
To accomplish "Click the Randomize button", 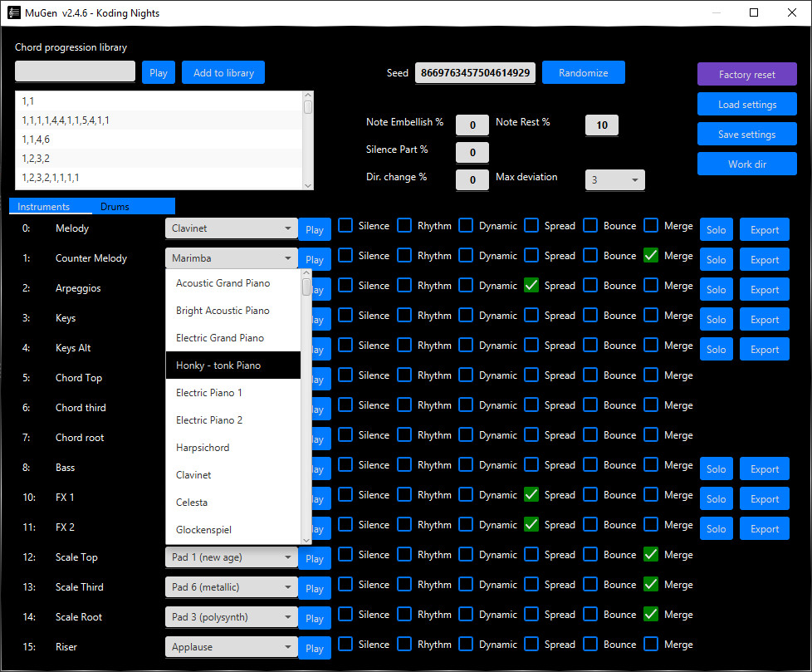I will coord(583,72).
